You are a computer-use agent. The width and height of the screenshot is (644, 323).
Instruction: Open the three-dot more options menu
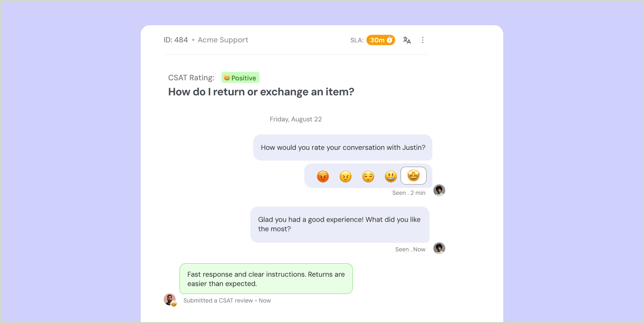tap(423, 40)
